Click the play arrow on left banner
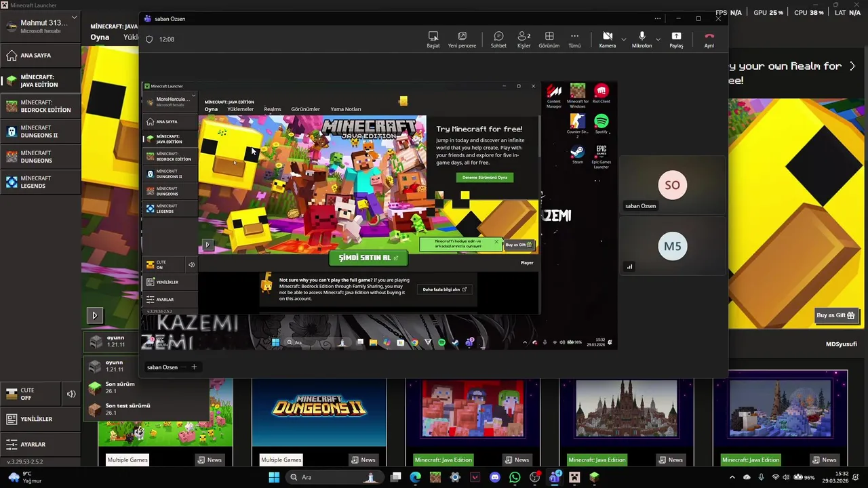The width and height of the screenshot is (868, 488). click(95, 315)
